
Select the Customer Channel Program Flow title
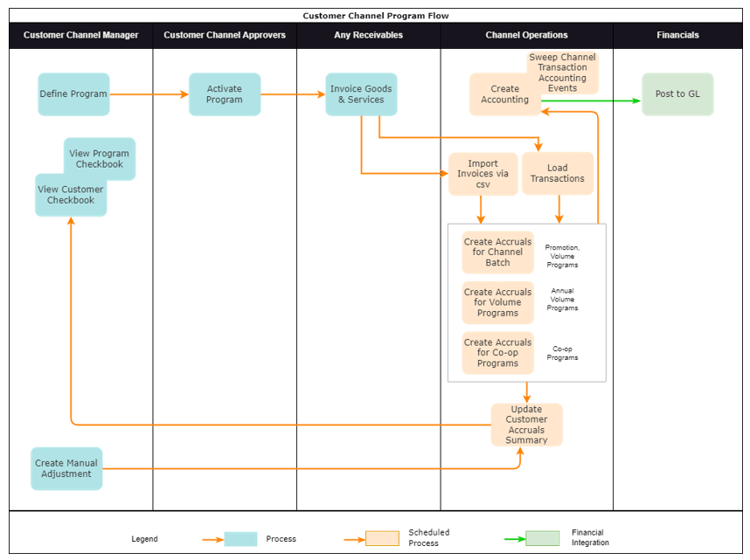[375, 15]
